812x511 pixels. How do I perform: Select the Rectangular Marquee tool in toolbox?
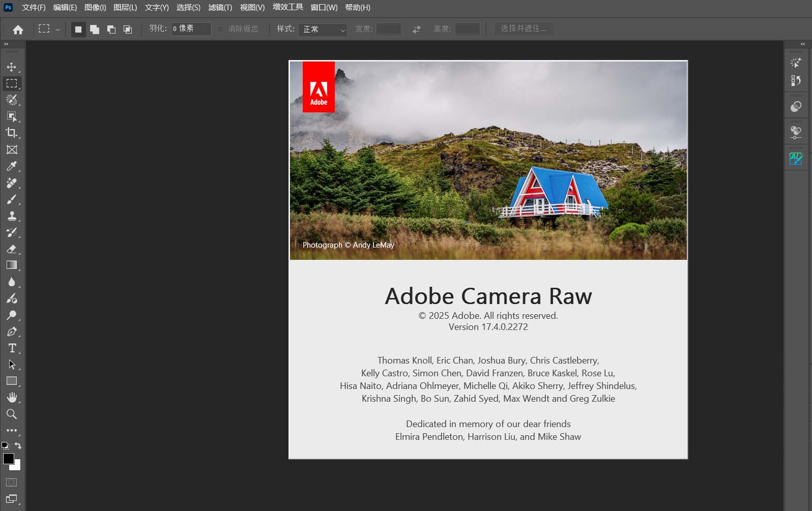click(12, 83)
